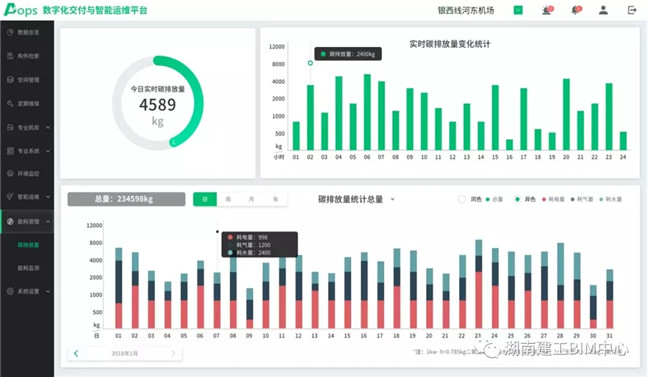The width and height of the screenshot is (650, 377).
Task: Toggle the red 耗电量 legend series
Action: [x=553, y=199]
